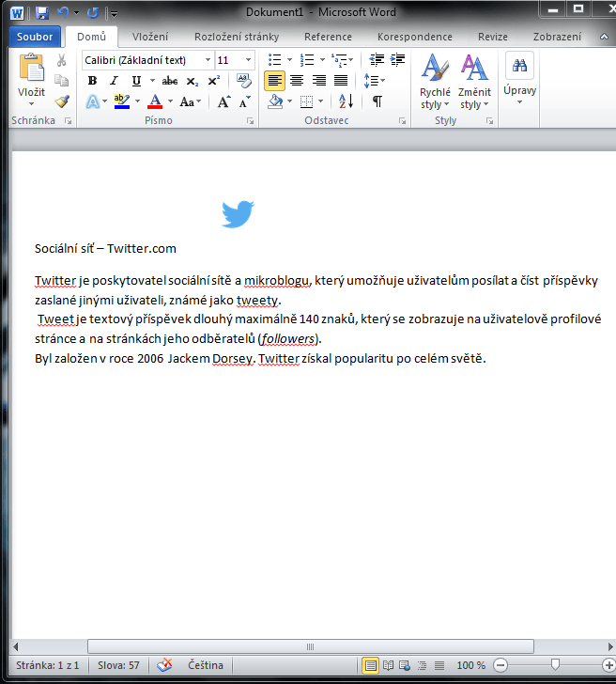
Task: Open the Soubor file tab
Action: (35, 37)
